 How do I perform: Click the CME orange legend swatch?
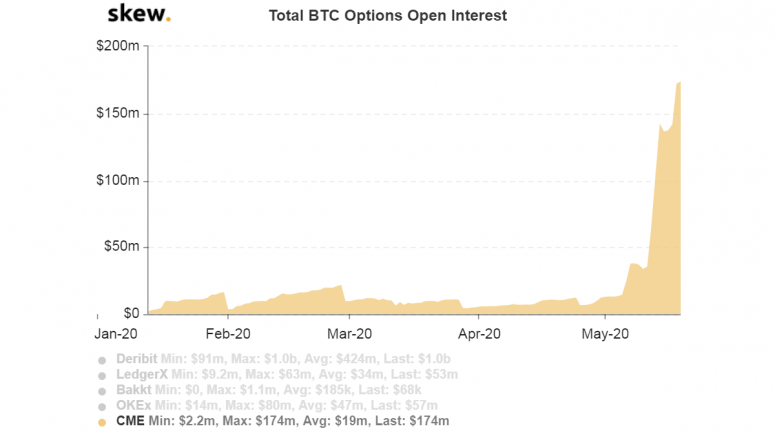click(x=101, y=422)
